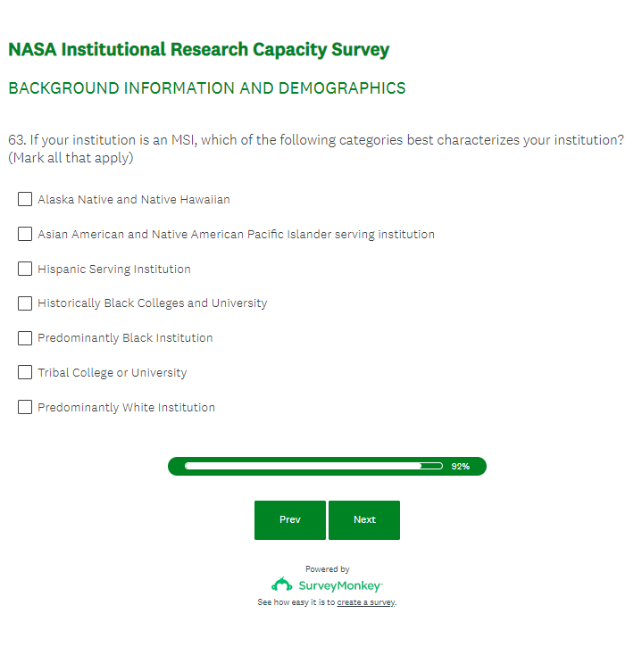Click the "(Mark all that apply)" instruction
The height and width of the screenshot is (672, 642).
[71, 158]
